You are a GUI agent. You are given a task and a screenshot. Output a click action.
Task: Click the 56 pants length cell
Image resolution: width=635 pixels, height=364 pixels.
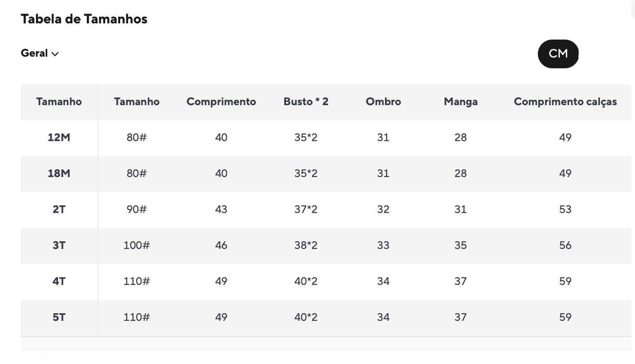pos(565,245)
